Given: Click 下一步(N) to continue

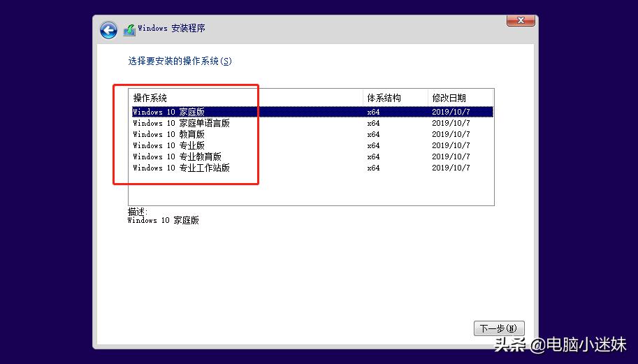Looking at the screenshot, I should (499, 328).
